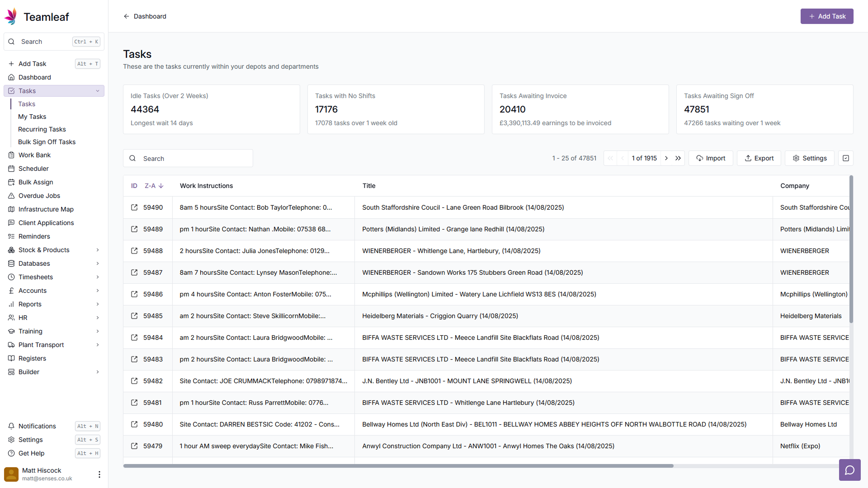This screenshot has width=868, height=488.
Task: Open task 59484 external link icon
Action: click(x=134, y=338)
